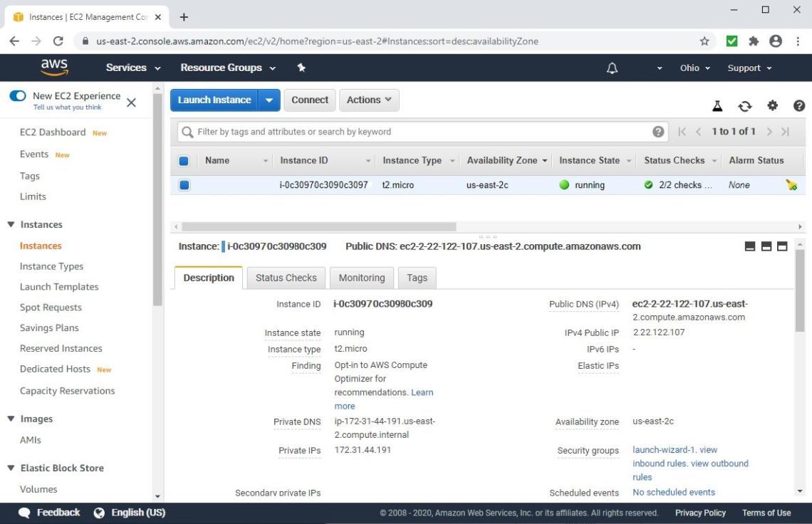This screenshot has width=812, height=524.
Task: Click the No scheduled events link
Action: pyautogui.click(x=674, y=492)
